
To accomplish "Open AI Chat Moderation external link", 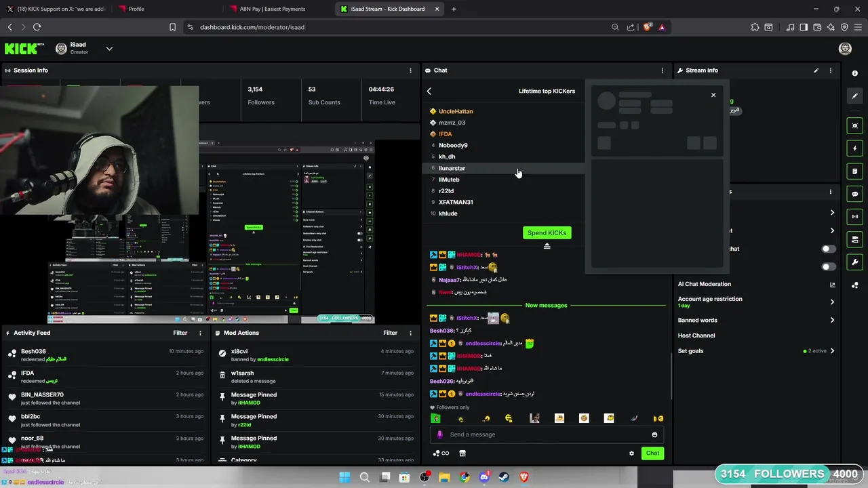I will pos(832,285).
